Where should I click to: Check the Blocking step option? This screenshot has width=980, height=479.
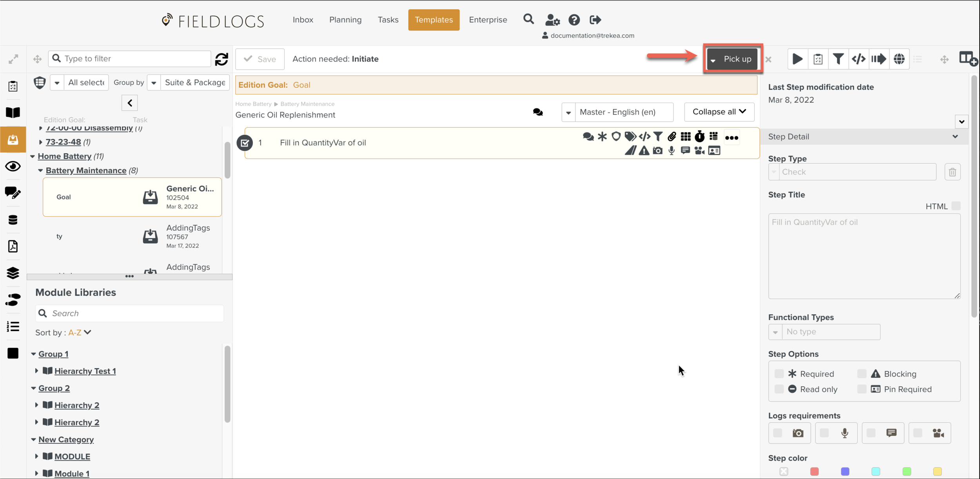pyautogui.click(x=862, y=374)
